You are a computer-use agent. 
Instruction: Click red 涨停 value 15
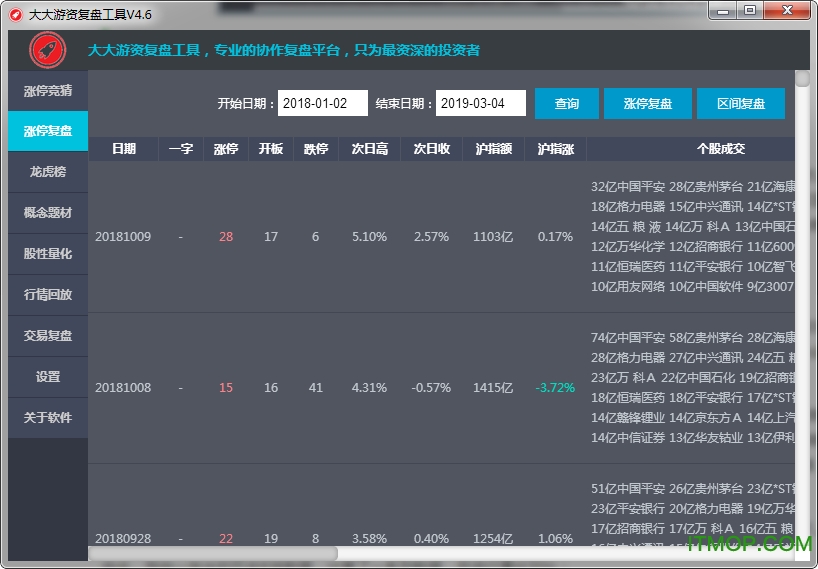(x=226, y=388)
